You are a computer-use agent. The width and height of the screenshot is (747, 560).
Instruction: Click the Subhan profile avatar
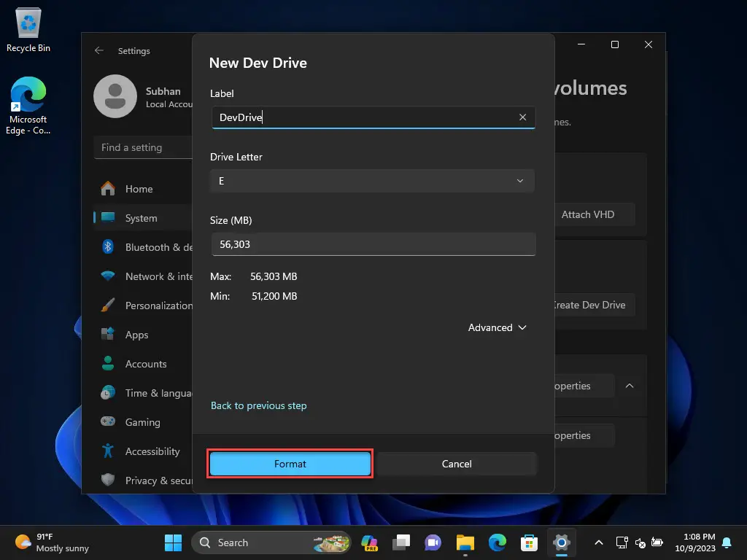pos(115,96)
